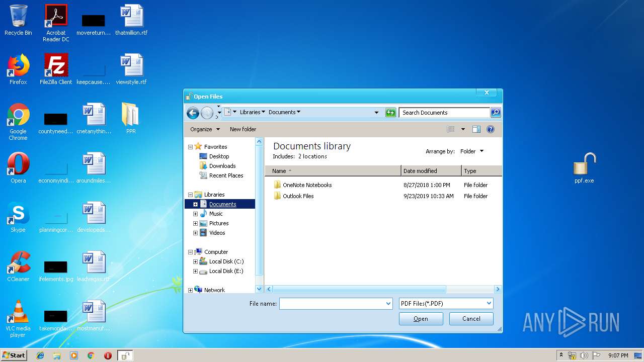644x362 pixels.
Task: Collapse the Favorites tree group
Action: pyautogui.click(x=191, y=147)
